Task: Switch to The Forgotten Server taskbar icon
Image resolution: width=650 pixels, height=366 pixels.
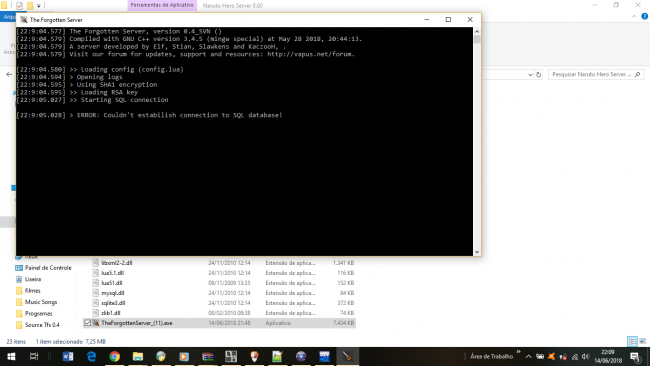Action: pyautogui.click(x=347, y=356)
